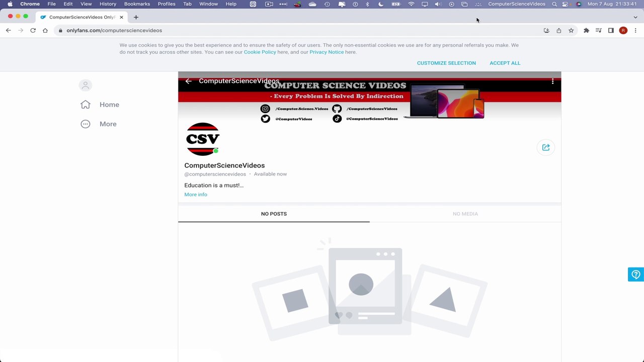Click the volume icon in menu bar
This screenshot has width=644, height=362.
tap(438, 4)
